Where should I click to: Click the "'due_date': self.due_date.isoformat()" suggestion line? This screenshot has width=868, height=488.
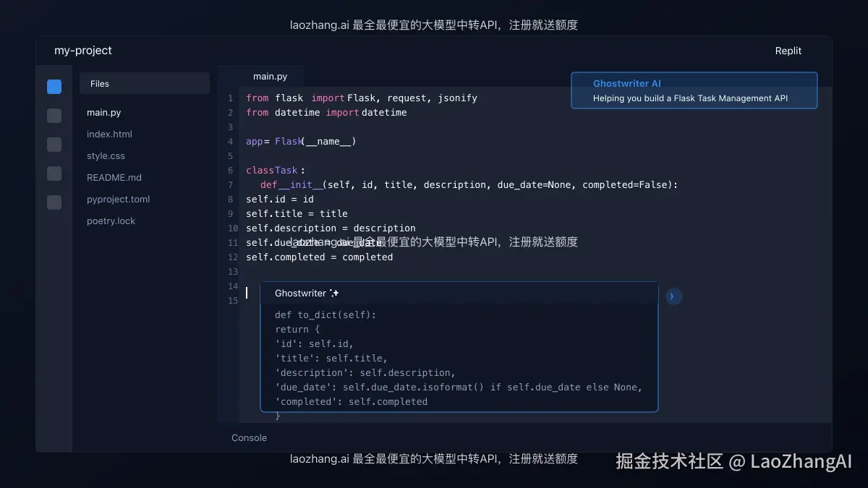coord(459,387)
